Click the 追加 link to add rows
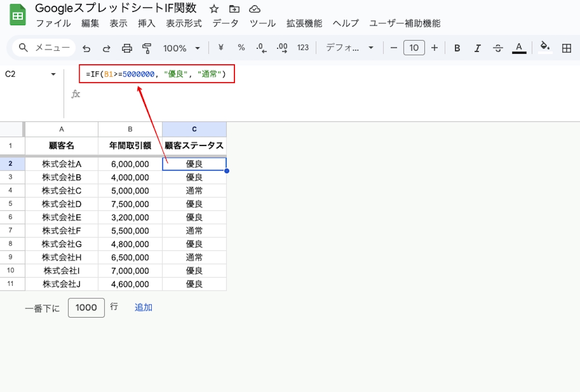The width and height of the screenshot is (580, 392). [x=144, y=307]
